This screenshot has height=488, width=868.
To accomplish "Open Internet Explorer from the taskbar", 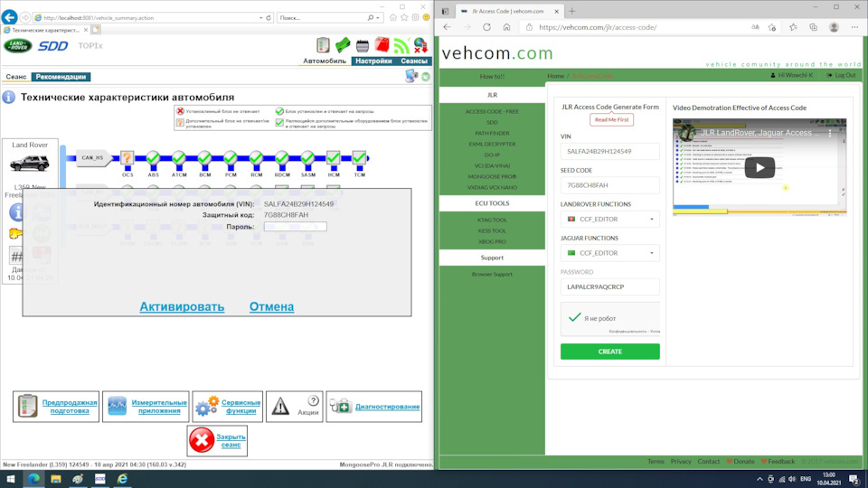I will coord(122,479).
